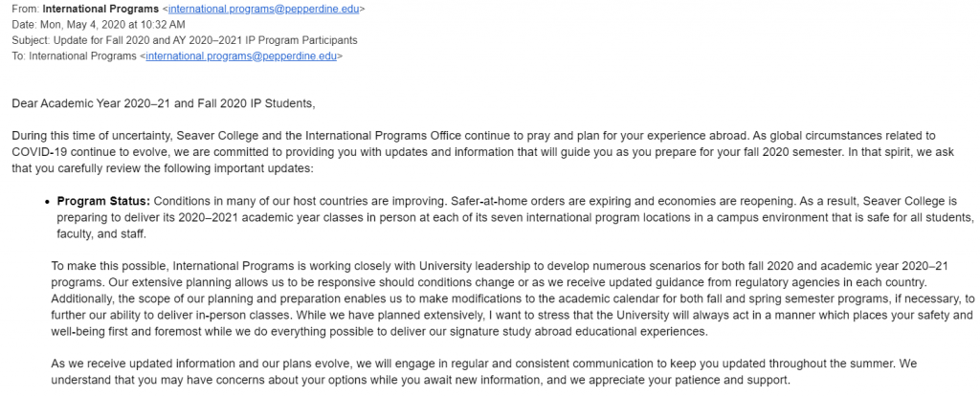Click paragraph start To make this possible
The image size is (980, 397).
click(x=112, y=265)
